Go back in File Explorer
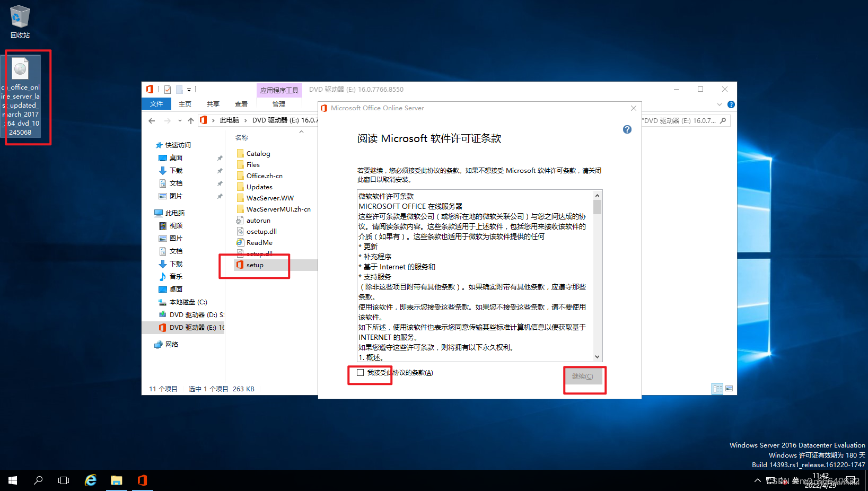 coord(152,121)
